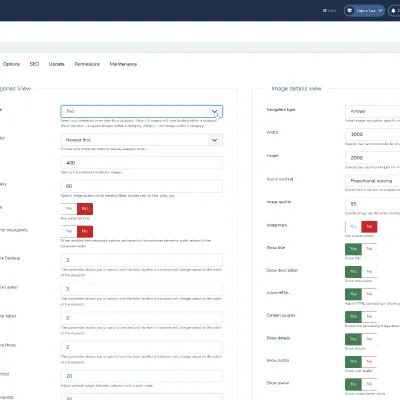Open the Newest first ordering dropdown

(141, 140)
